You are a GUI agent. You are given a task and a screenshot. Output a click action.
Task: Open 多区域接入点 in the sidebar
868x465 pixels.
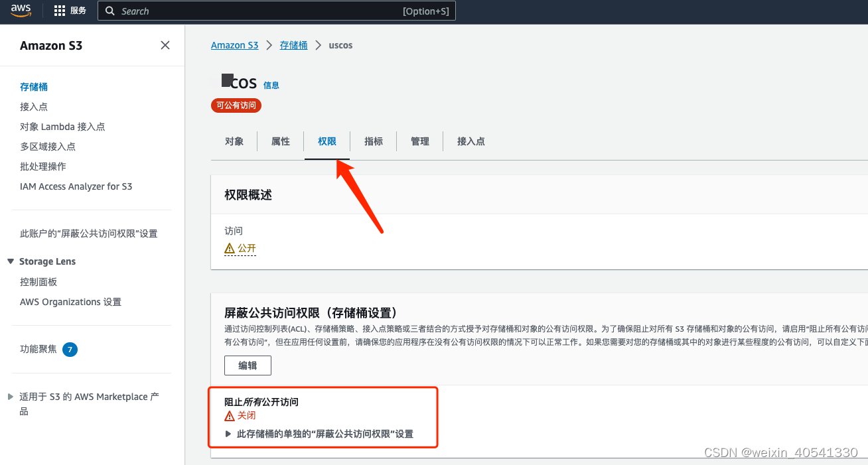pyautogui.click(x=48, y=147)
